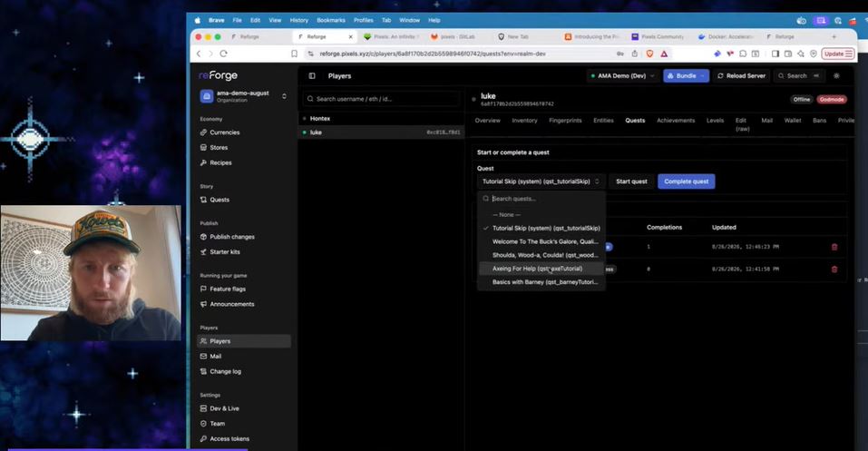Open the AMA Demo (Dev) environment dropdown

point(623,76)
